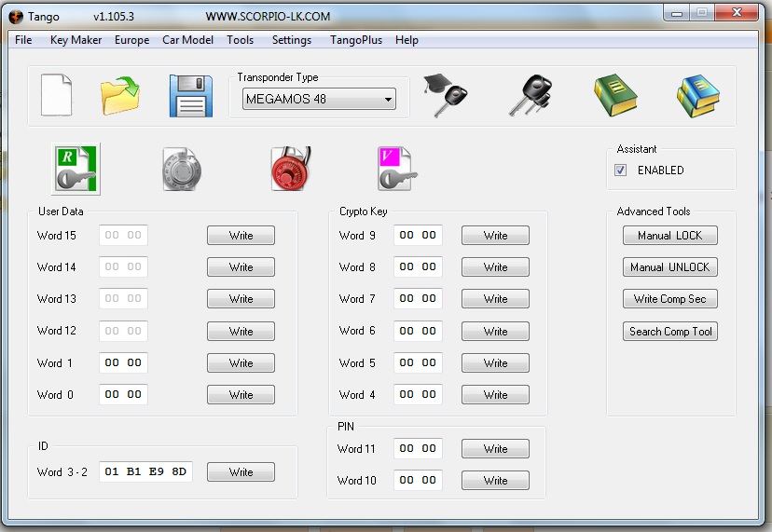Click the Crypto Key Word 5 field

click(x=418, y=362)
